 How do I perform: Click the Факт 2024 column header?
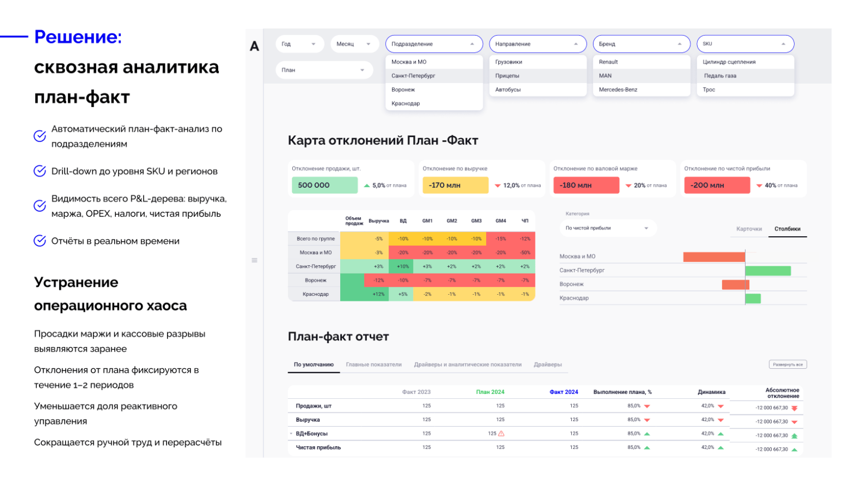tap(564, 392)
